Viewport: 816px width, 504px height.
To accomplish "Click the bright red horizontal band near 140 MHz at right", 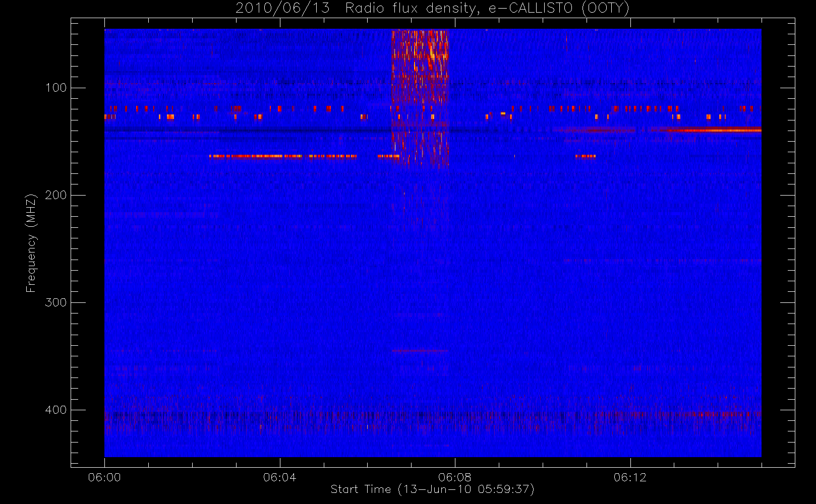I will tap(714, 130).
